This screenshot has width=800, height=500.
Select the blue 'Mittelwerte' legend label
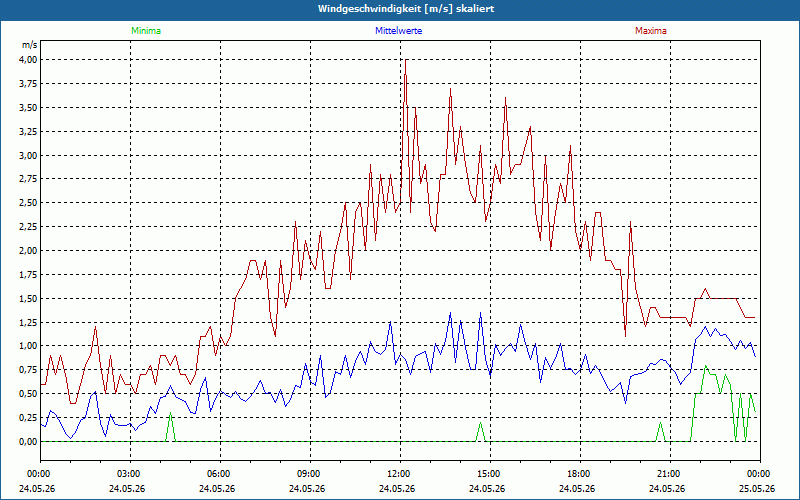pos(398,31)
